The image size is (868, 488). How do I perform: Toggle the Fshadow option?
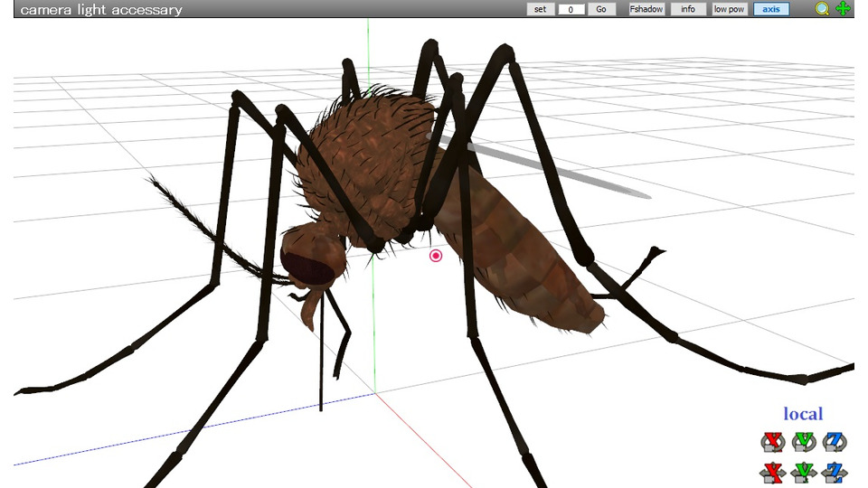tap(646, 9)
